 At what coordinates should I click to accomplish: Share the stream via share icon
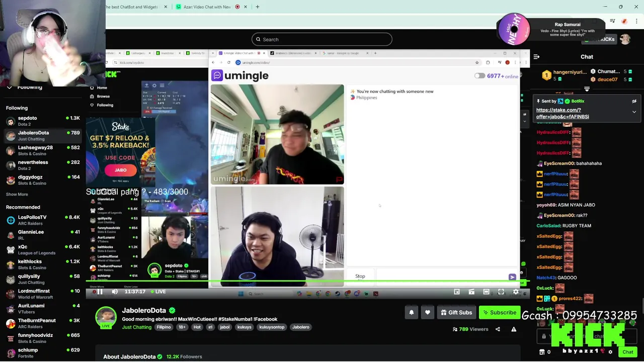point(498,329)
